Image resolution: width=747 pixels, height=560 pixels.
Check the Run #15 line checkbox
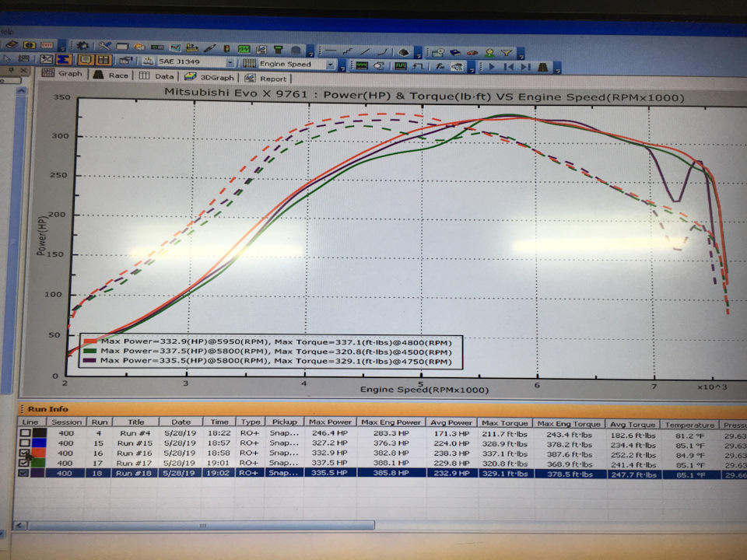coord(25,443)
